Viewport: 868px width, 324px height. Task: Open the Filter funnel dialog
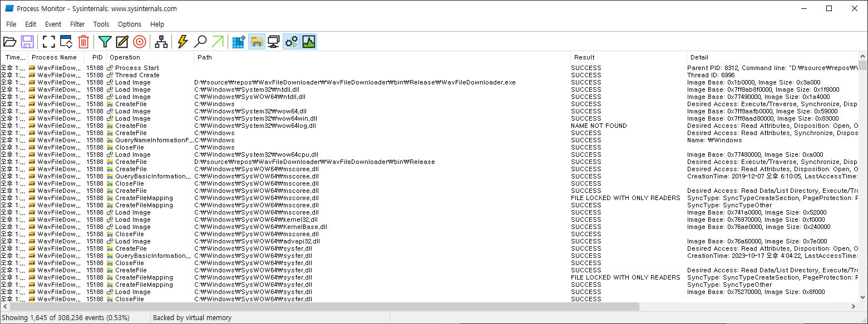105,42
